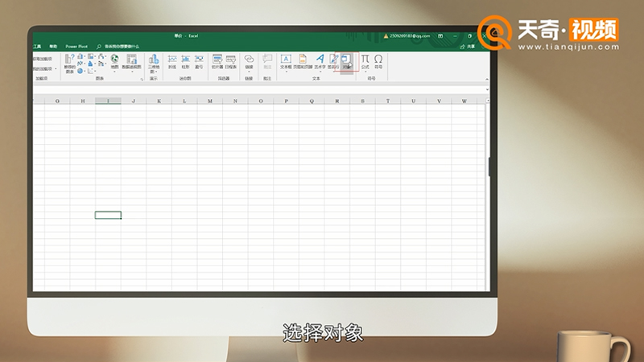644x362 pixels.
Task: Add a Column sparkline (柱形)
Action: [x=186, y=62]
